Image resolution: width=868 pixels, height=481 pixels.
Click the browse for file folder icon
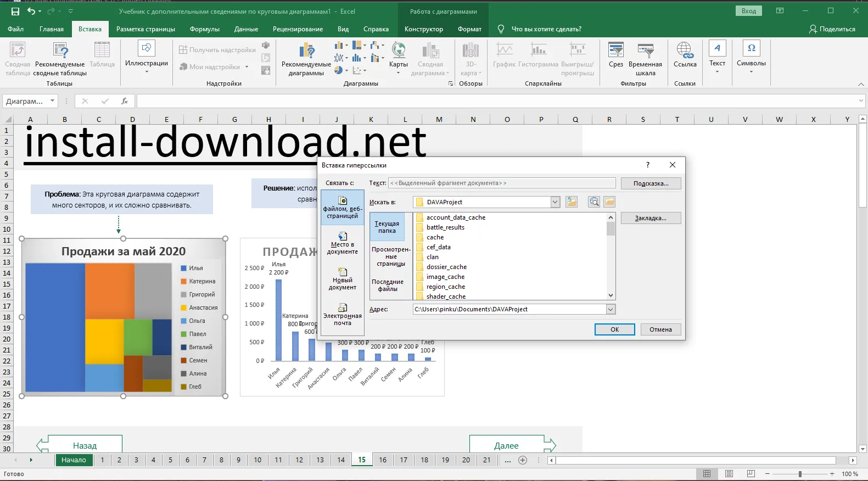click(x=609, y=202)
